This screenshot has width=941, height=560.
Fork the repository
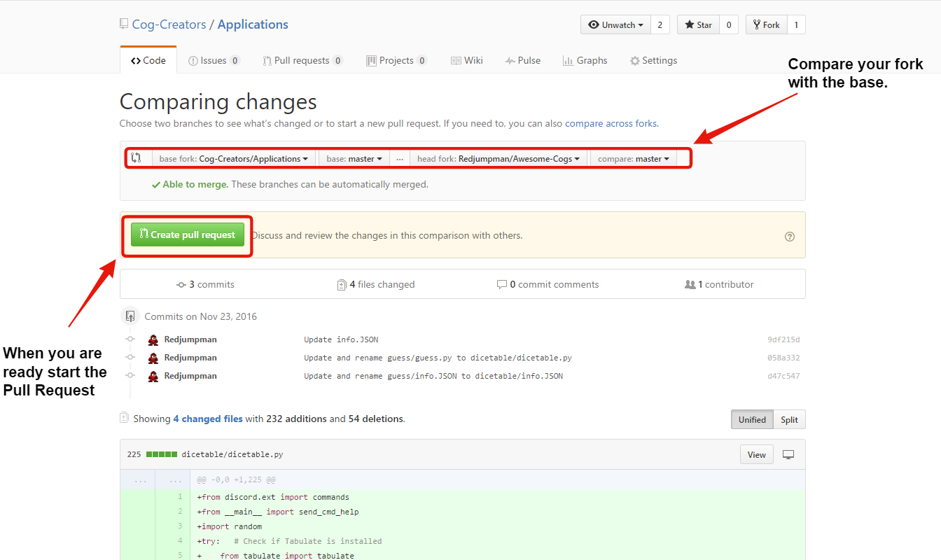pos(766,24)
